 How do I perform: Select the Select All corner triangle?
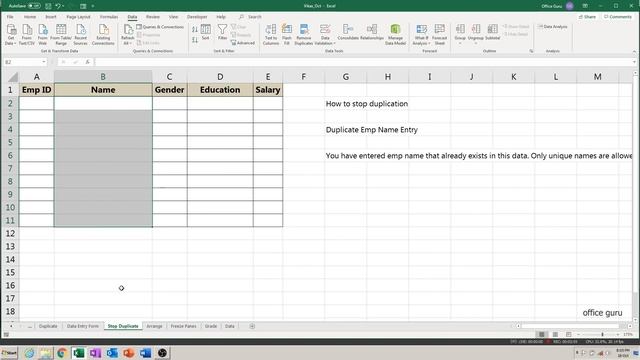click(13, 77)
